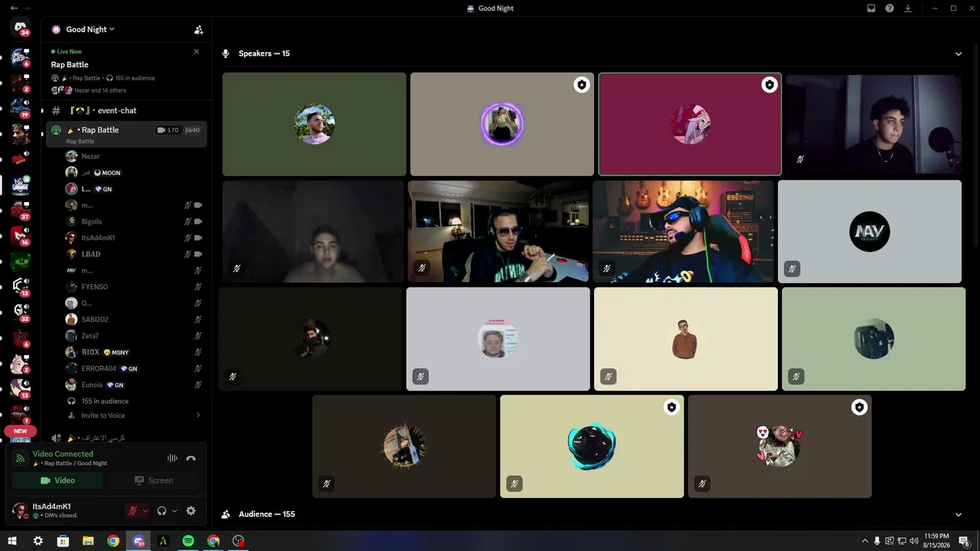Open File Explorer from the taskbar
This screenshot has height=551, width=980.
click(x=88, y=541)
